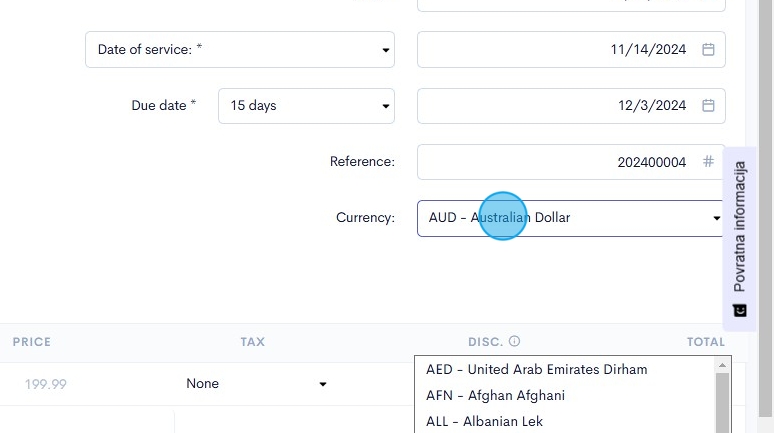Viewport: 774px width, 433px height.
Task: Open the Date of service dropdown
Action: pos(240,49)
